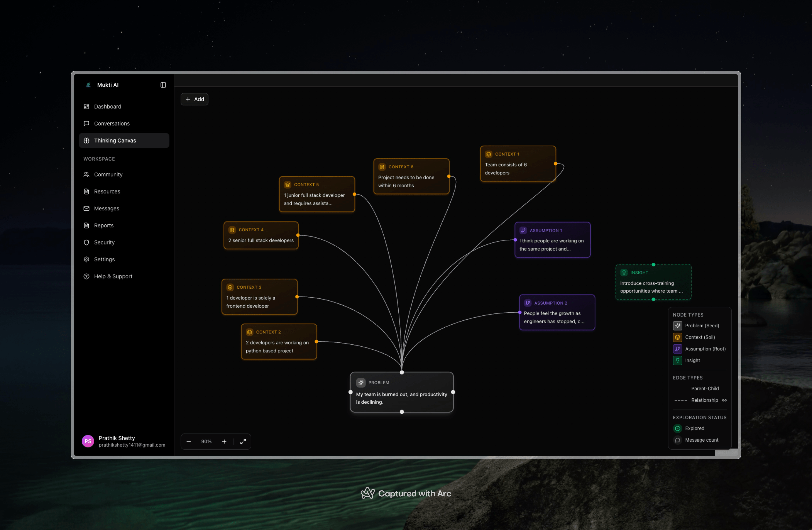Click the Insight node lightbulb icon
The height and width of the screenshot is (530, 812).
[x=624, y=272]
